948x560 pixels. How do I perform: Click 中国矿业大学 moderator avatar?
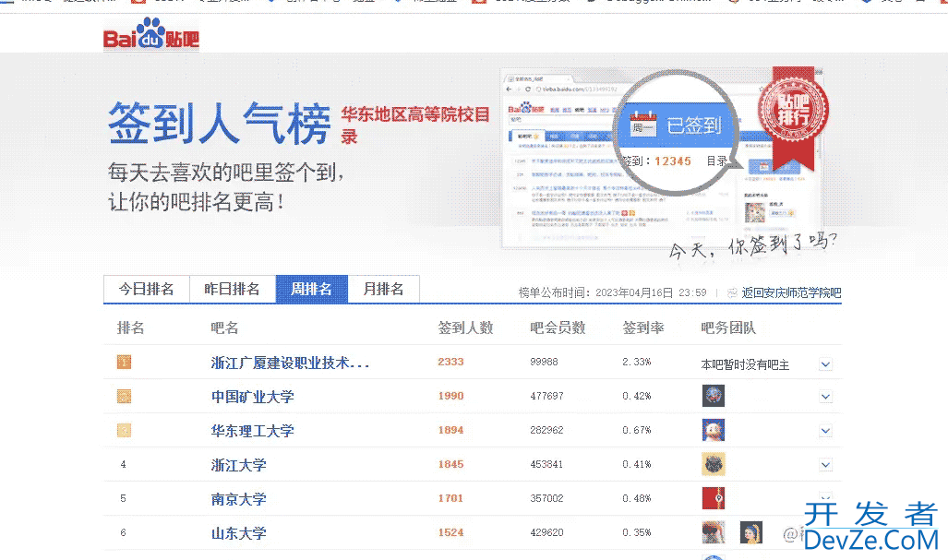pos(714,396)
